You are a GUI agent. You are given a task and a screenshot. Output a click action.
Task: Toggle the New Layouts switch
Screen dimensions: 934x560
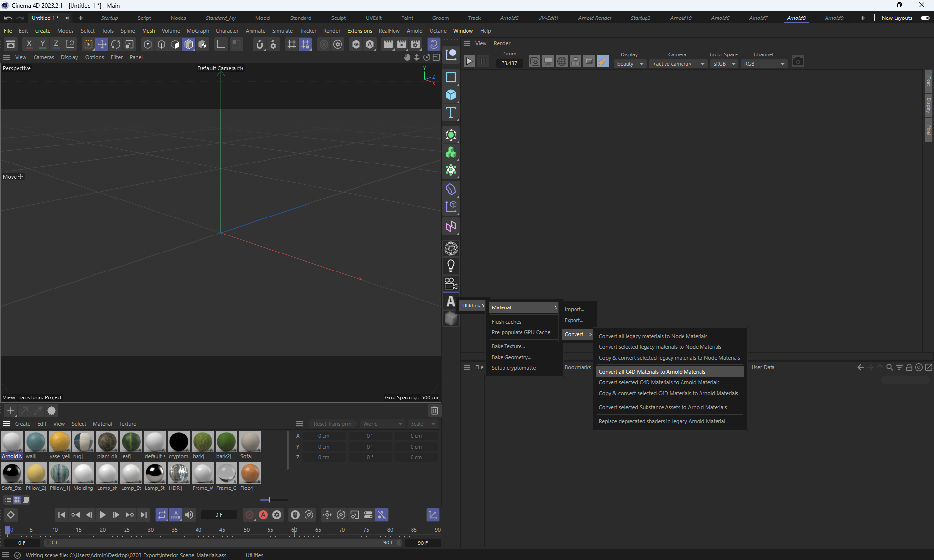[925, 18]
